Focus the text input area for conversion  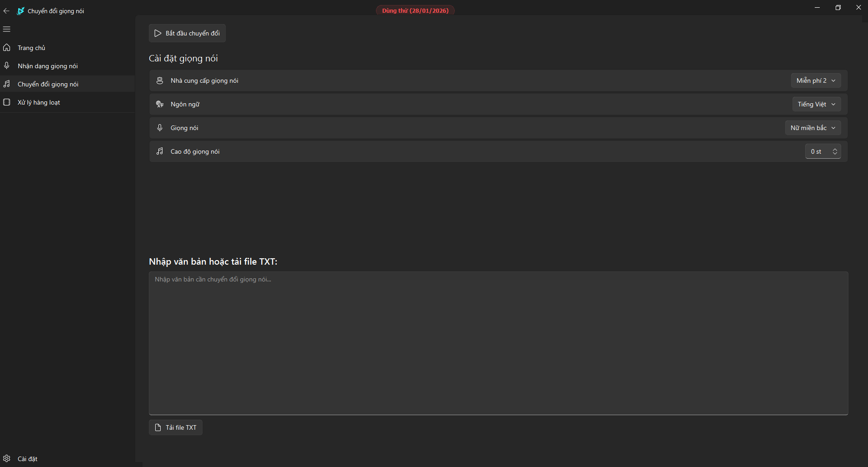point(498,343)
